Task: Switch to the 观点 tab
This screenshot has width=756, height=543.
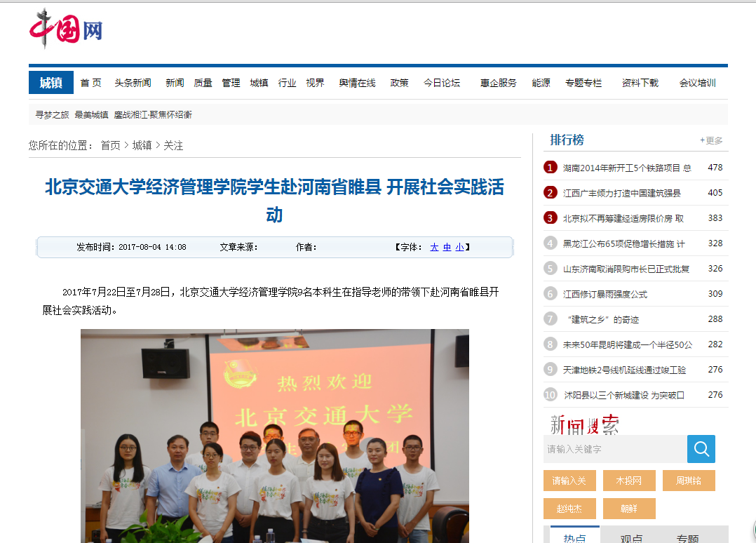Action: (631, 537)
